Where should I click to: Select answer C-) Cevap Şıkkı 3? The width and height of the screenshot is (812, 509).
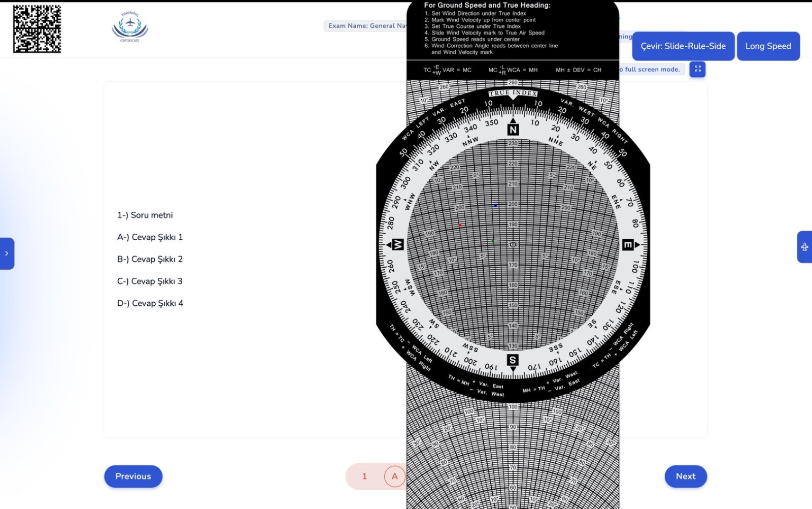pos(150,281)
